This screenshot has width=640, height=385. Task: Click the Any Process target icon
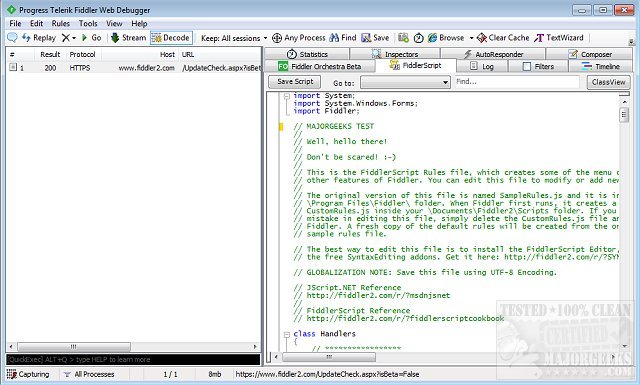point(277,38)
